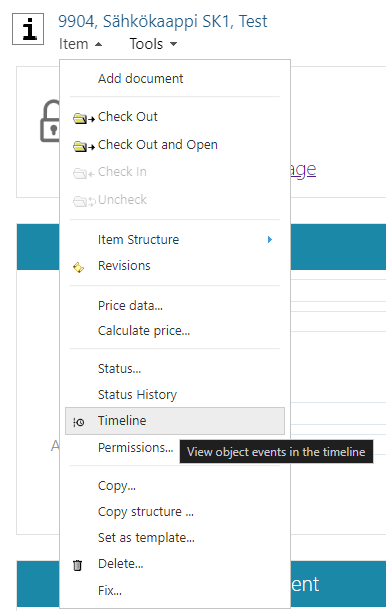Click the Revisions yellow tag icon

tap(79, 267)
